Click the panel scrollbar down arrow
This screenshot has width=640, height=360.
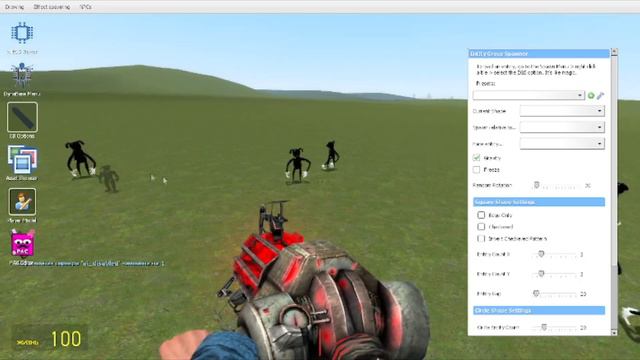[614, 332]
